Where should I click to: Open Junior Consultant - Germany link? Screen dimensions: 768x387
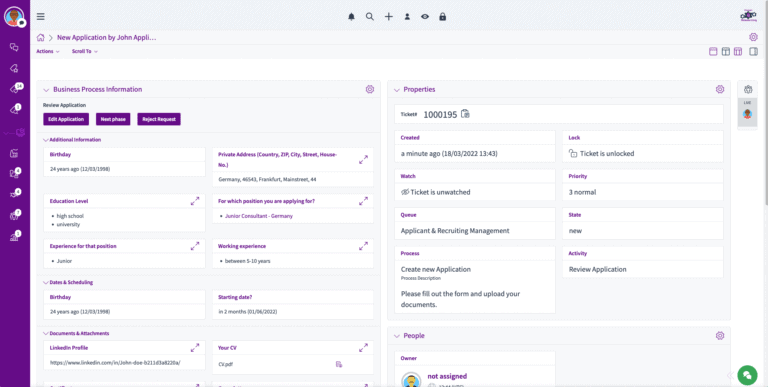coord(259,216)
